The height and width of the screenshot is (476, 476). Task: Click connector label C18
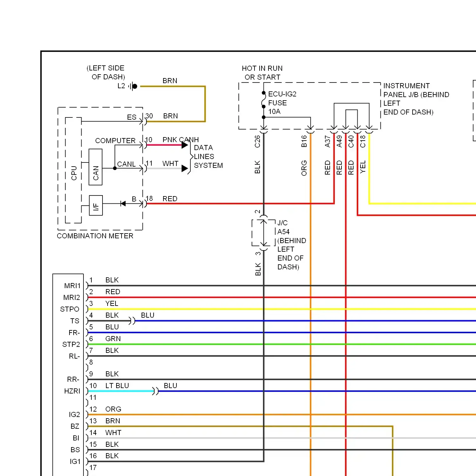pos(363,142)
